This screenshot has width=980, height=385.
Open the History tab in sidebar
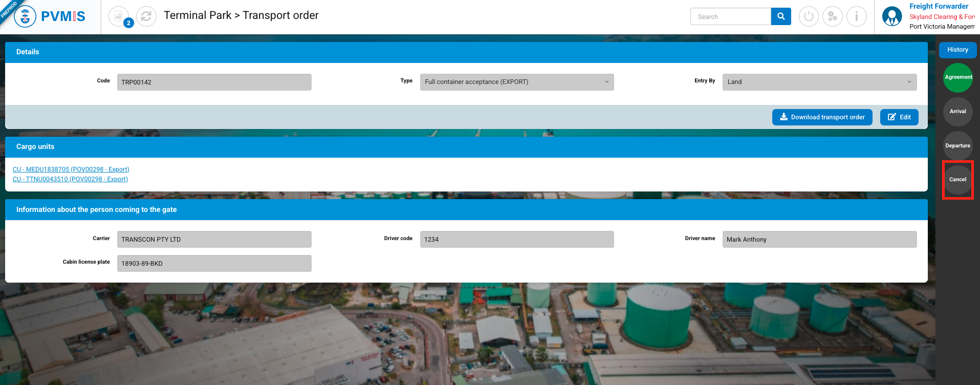tap(957, 50)
